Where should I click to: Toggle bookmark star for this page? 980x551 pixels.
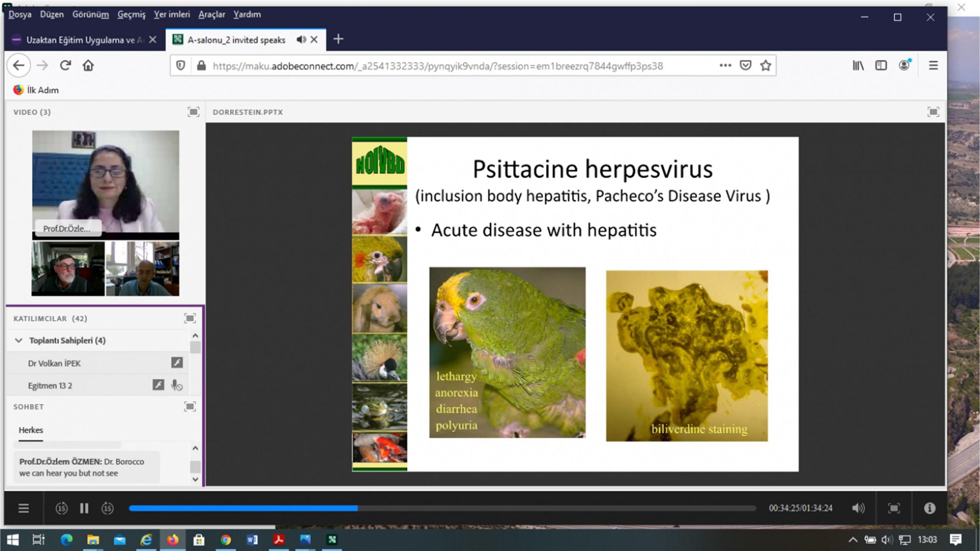click(x=766, y=65)
